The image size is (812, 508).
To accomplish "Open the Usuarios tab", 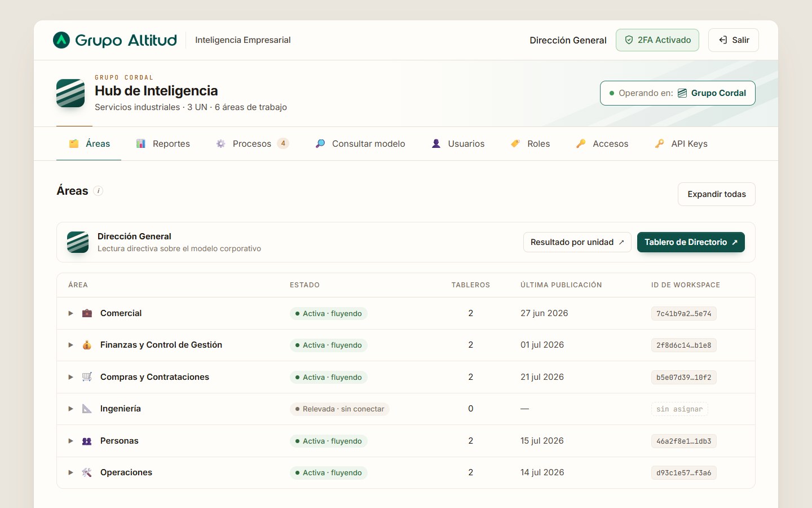I will 457,144.
